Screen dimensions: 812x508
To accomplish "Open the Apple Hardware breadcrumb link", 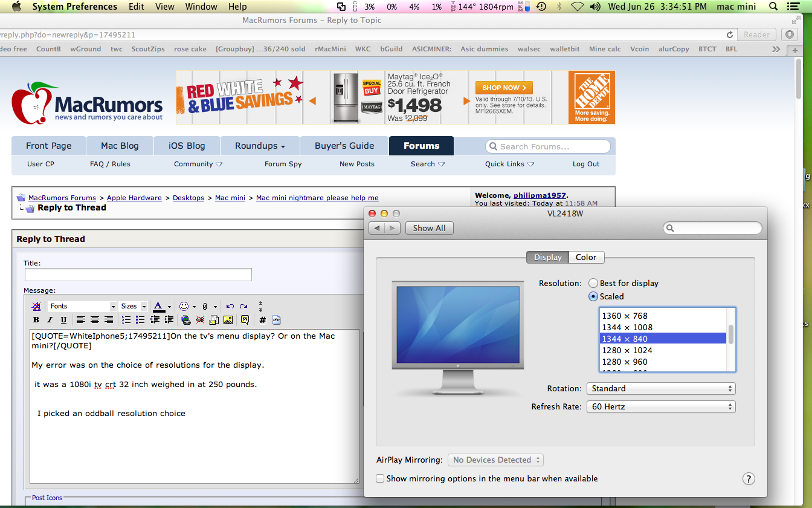I will click(134, 198).
